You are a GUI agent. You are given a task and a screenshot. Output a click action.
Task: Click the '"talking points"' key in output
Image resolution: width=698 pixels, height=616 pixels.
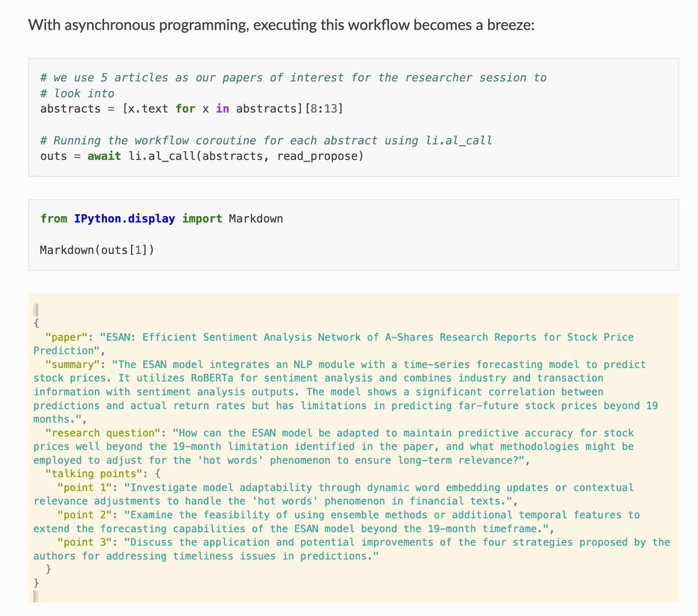click(94, 474)
